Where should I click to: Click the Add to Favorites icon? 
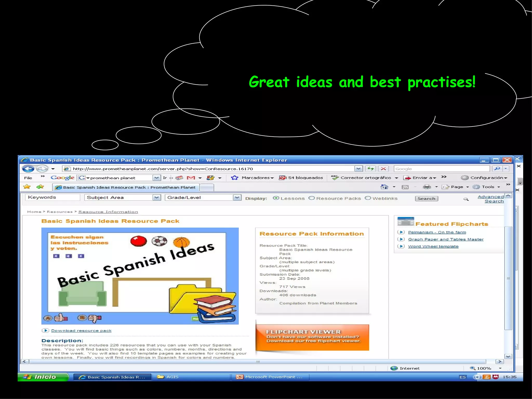coord(40,187)
